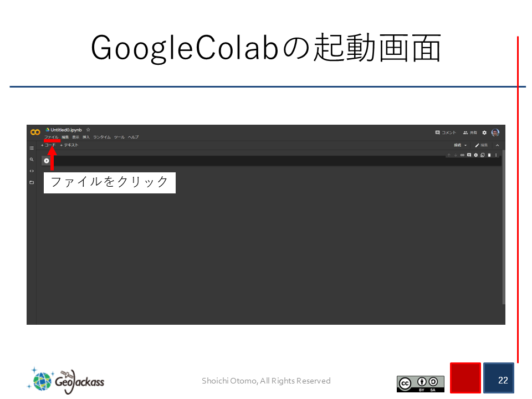Click the notebook's vertical scrollbar
Screen dimensions: 532x399
[x=503, y=233]
